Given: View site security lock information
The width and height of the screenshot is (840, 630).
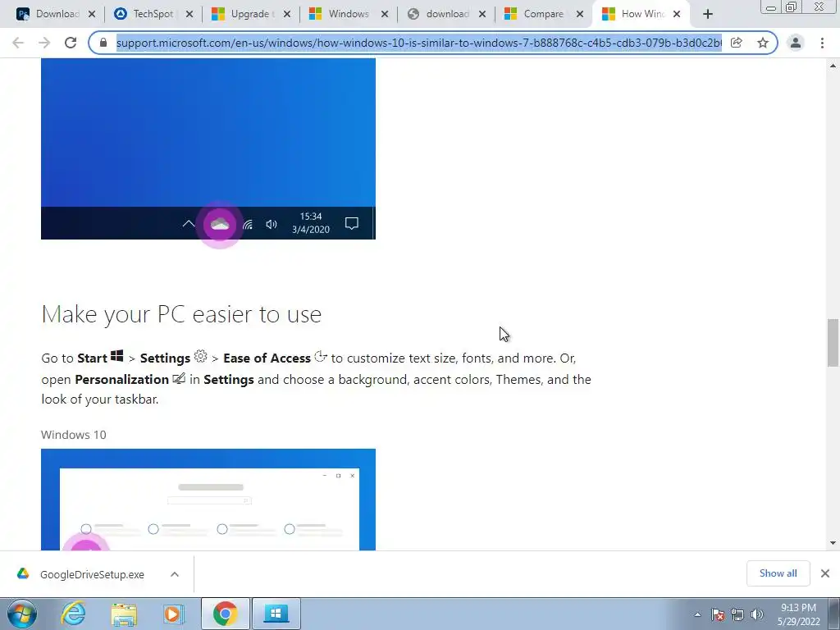Looking at the screenshot, I should tap(103, 43).
